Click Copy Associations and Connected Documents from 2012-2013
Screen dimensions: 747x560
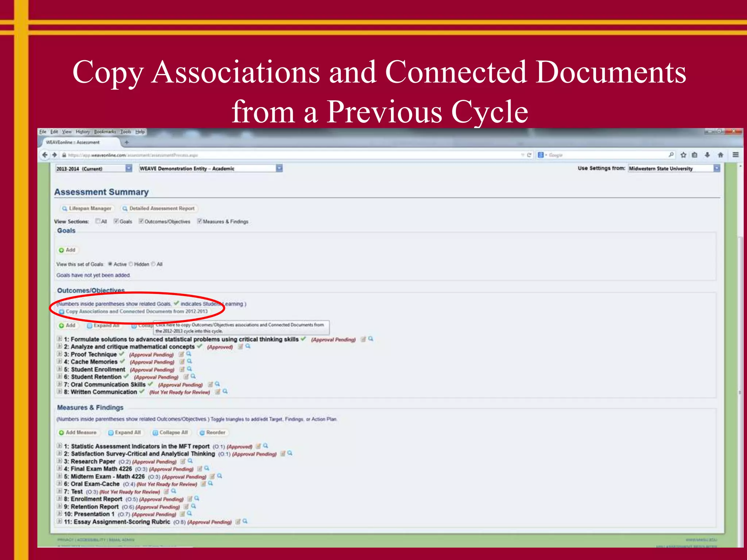133,311
